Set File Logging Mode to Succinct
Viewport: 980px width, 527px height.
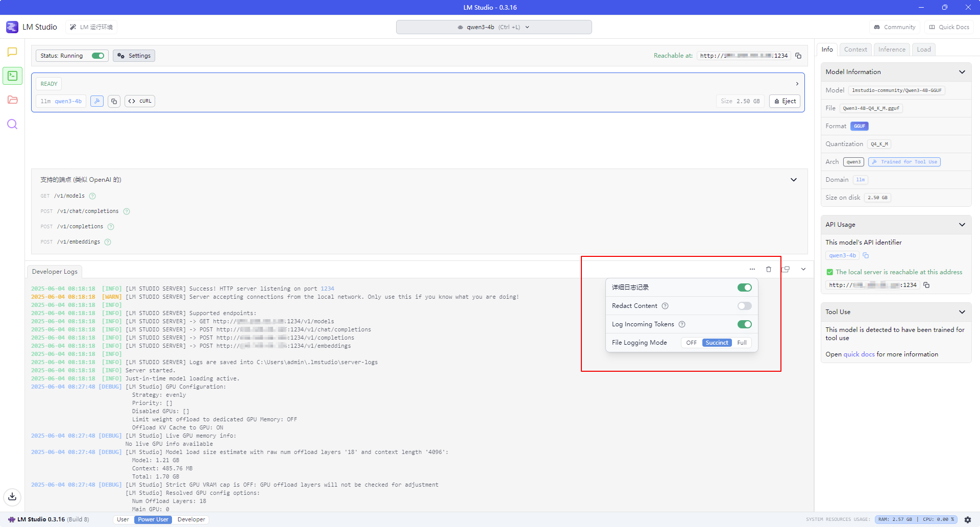pyautogui.click(x=717, y=343)
